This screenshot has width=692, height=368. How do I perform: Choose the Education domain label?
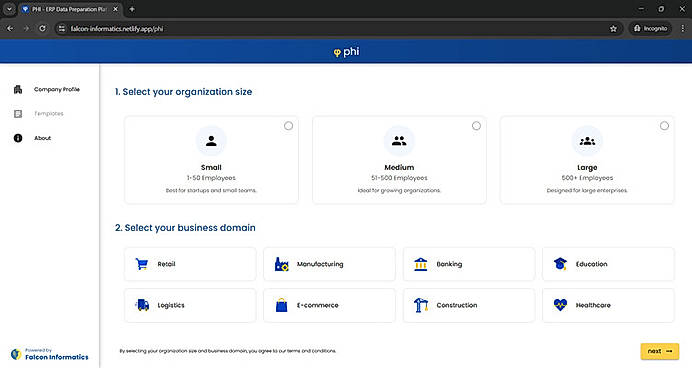(591, 264)
